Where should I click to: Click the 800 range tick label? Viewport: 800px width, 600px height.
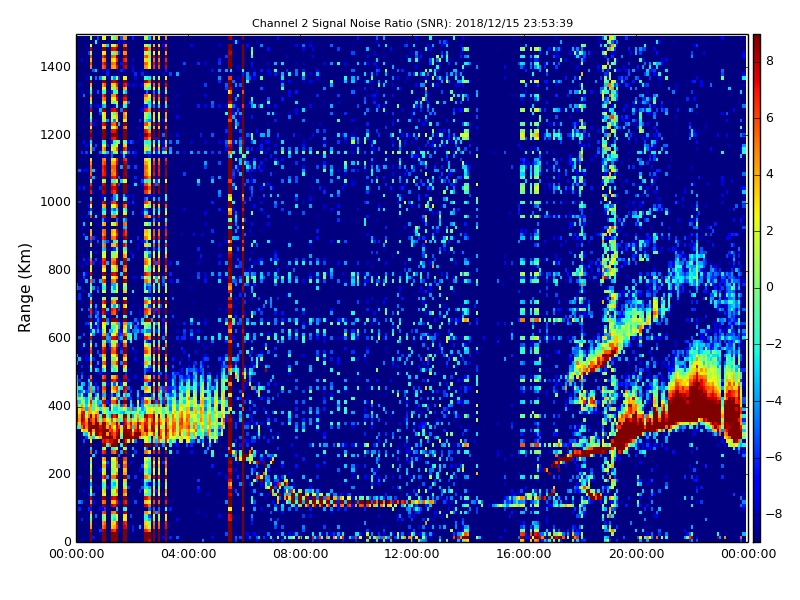pos(59,270)
